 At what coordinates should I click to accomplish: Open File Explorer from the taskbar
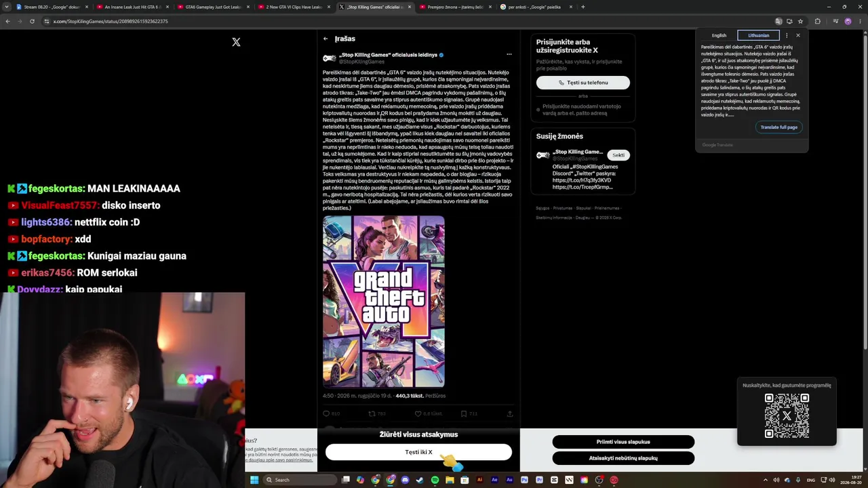pos(450,480)
